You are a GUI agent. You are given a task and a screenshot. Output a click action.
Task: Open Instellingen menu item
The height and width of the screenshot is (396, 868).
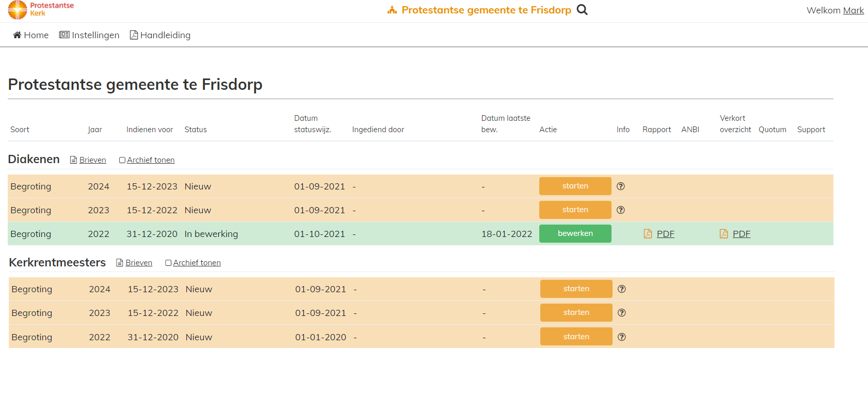[89, 35]
